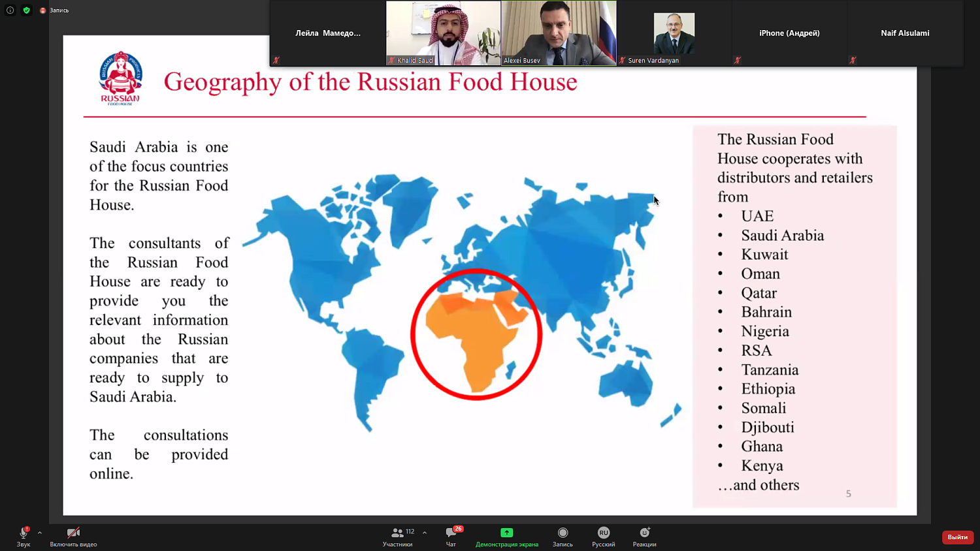Open Русский language interpretation selector
The height and width of the screenshot is (551, 980).
[604, 537]
